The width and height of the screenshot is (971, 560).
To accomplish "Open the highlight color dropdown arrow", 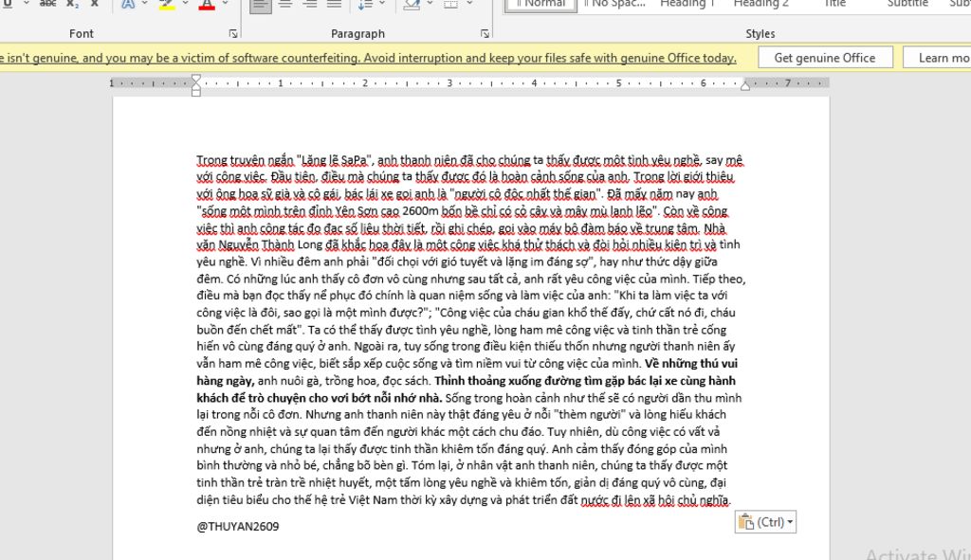I will 185,4.
